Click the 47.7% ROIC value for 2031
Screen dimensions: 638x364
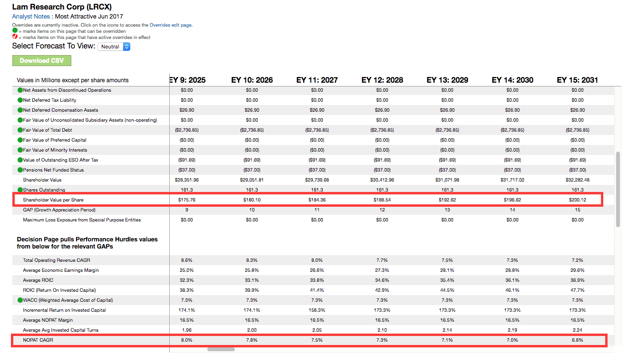coord(578,290)
